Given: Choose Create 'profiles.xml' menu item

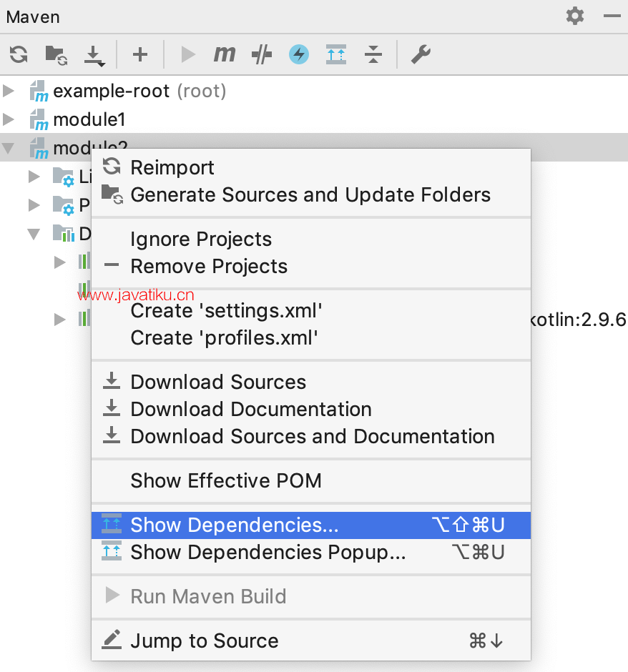Looking at the screenshot, I should pos(311,337).
